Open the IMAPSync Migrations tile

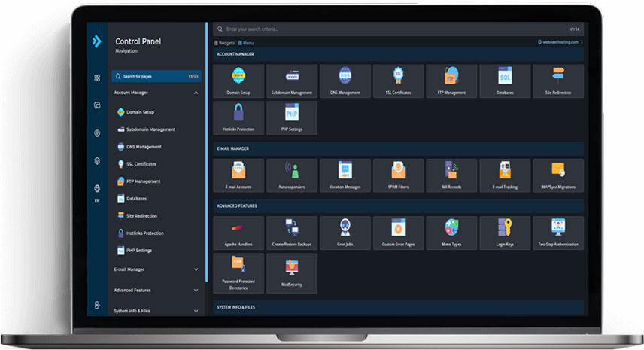pos(558,175)
